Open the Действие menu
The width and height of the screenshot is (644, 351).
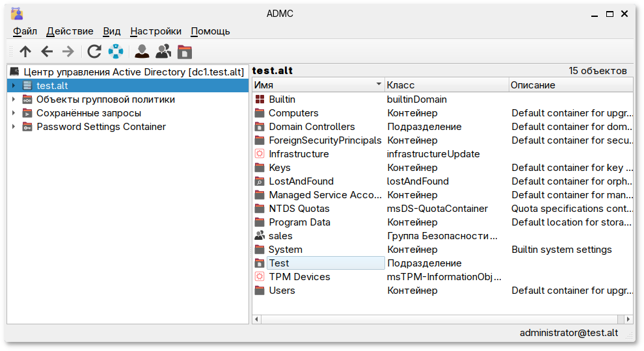coord(70,31)
